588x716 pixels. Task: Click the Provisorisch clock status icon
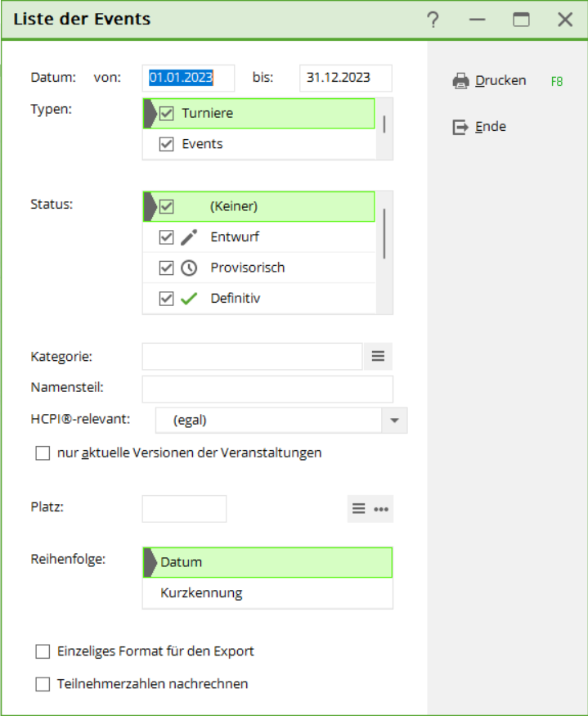pyautogui.click(x=189, y=268)
